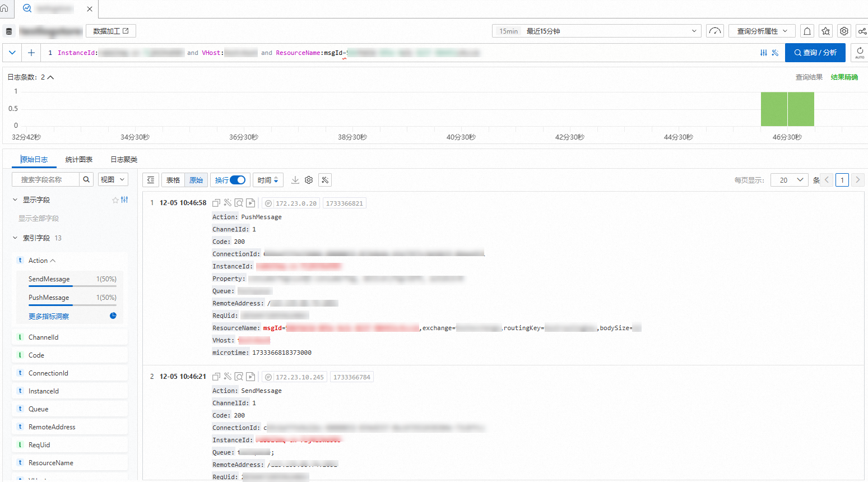Expand the Code field

(69, 355)
